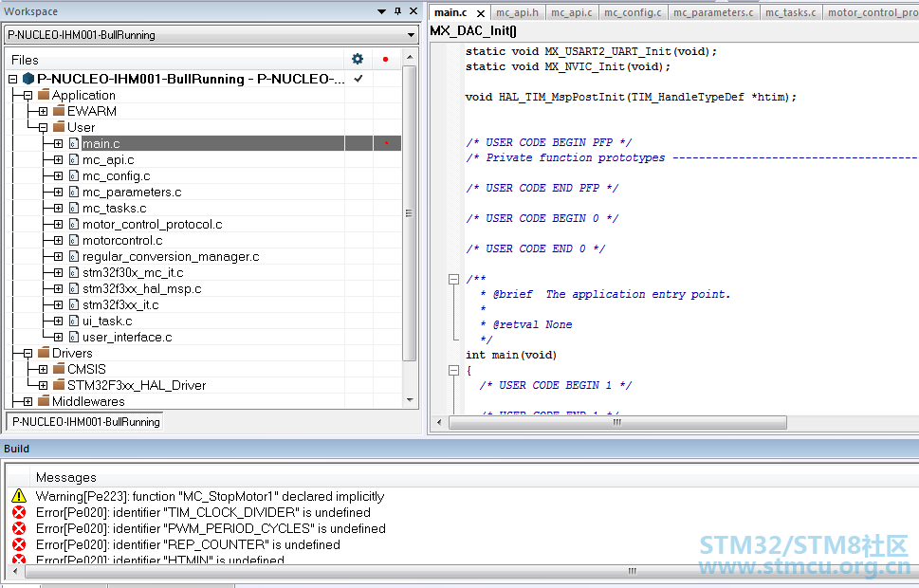Collapse the User group
The width and height of the screenshot is (919, 588).
[x=44, y=127]
